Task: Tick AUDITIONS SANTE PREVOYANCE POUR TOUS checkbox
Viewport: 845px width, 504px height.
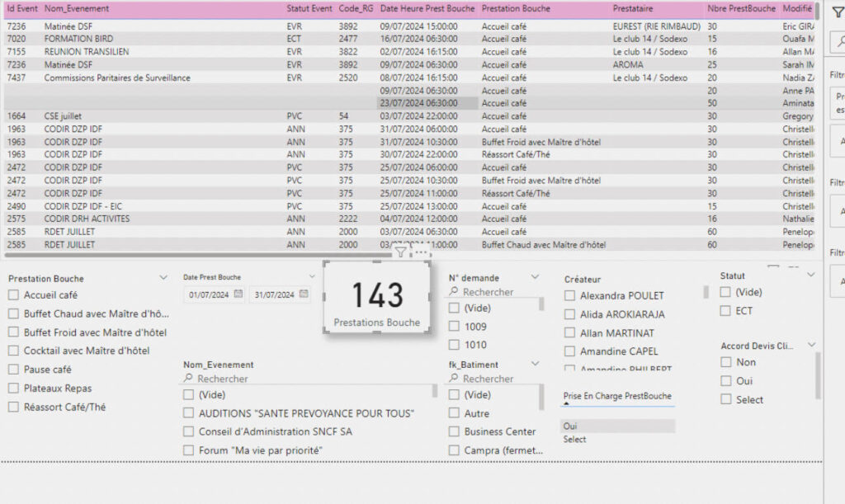Action: [x=188, y=413]
